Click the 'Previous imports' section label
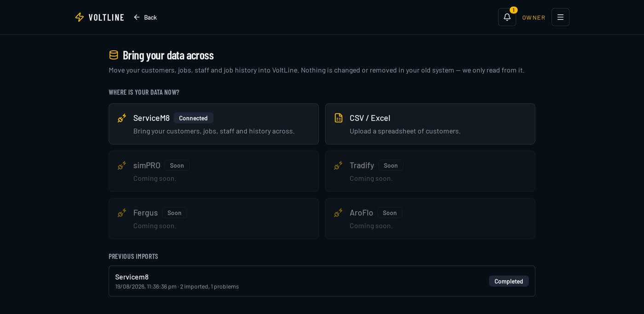 (133, 256)
